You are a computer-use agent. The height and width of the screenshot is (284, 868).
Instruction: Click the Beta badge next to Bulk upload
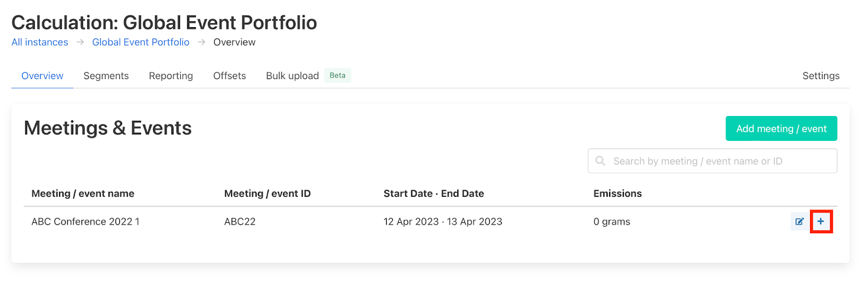click(x=337, y=75)
